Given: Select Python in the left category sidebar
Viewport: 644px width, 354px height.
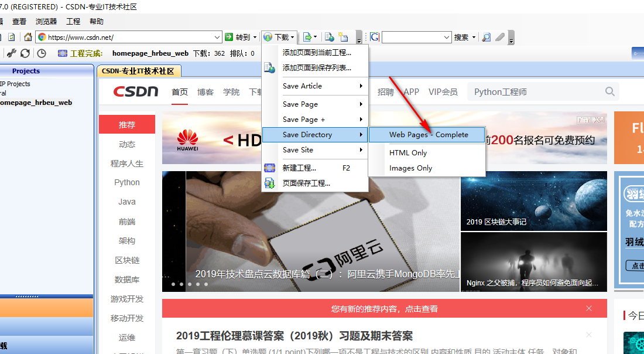Looking at the screenshot, I should [126, 182].
